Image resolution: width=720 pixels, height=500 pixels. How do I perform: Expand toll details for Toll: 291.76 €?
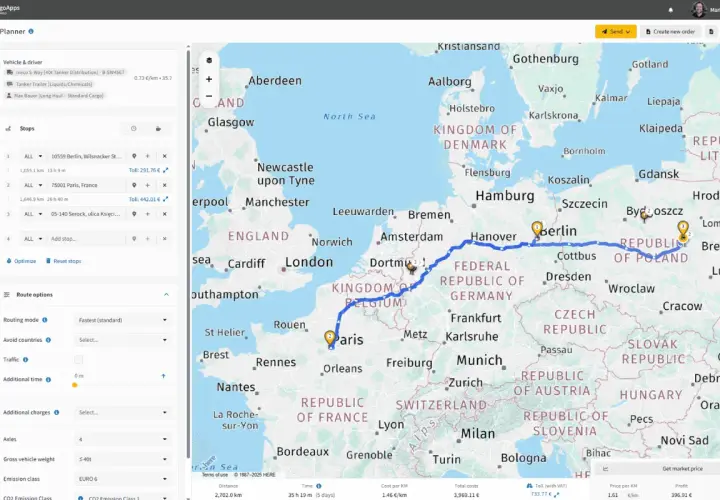click(x=166, y=170)
